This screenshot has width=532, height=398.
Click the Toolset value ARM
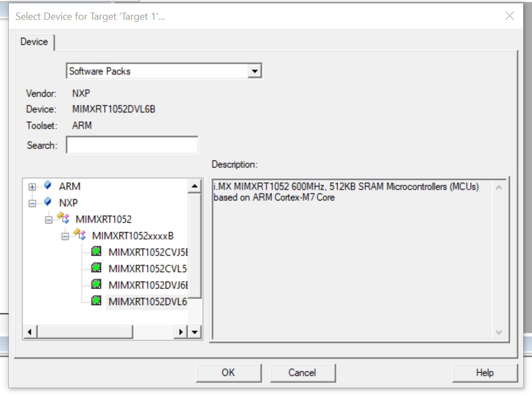[82, 125]
